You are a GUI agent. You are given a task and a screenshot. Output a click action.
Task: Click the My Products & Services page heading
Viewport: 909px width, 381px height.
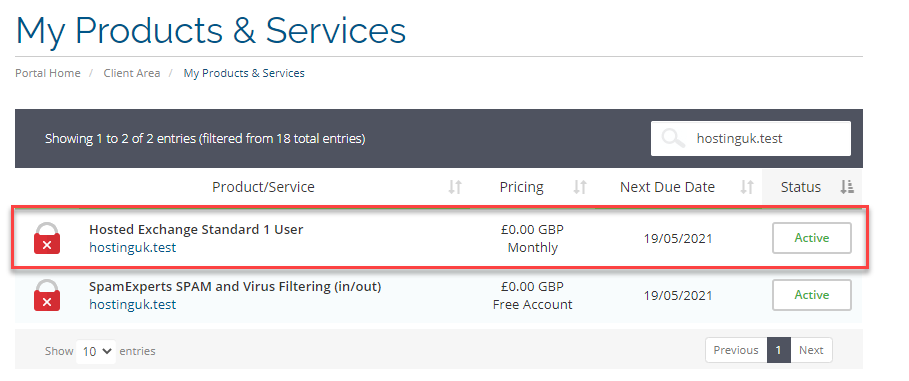click(211, 30)
